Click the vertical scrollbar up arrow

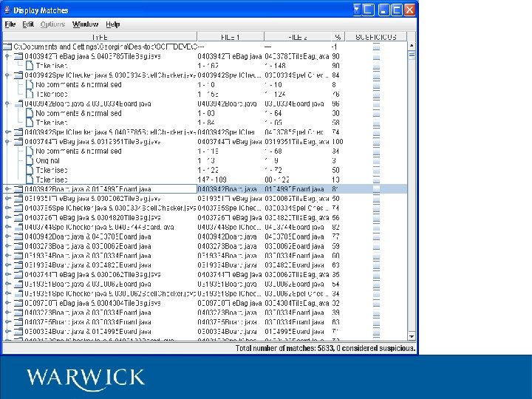[412, 45]
